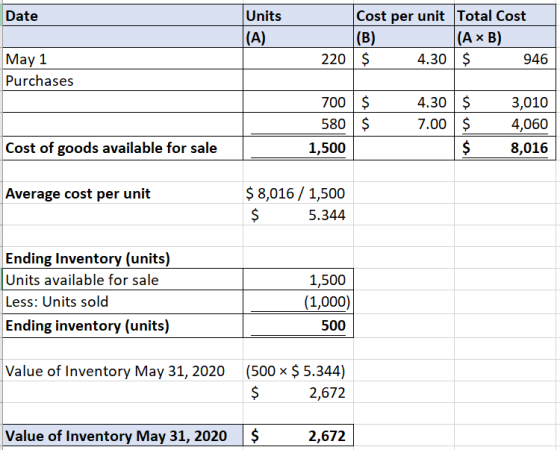Select the 700 units cell
Viewport: 560px width, 450px height.
coord(298,102)
